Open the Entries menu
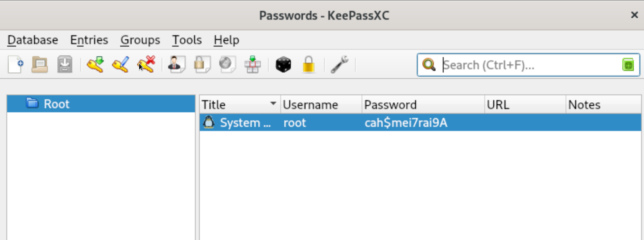This screenshot has width=644, height=240. [x=89, y=40]
